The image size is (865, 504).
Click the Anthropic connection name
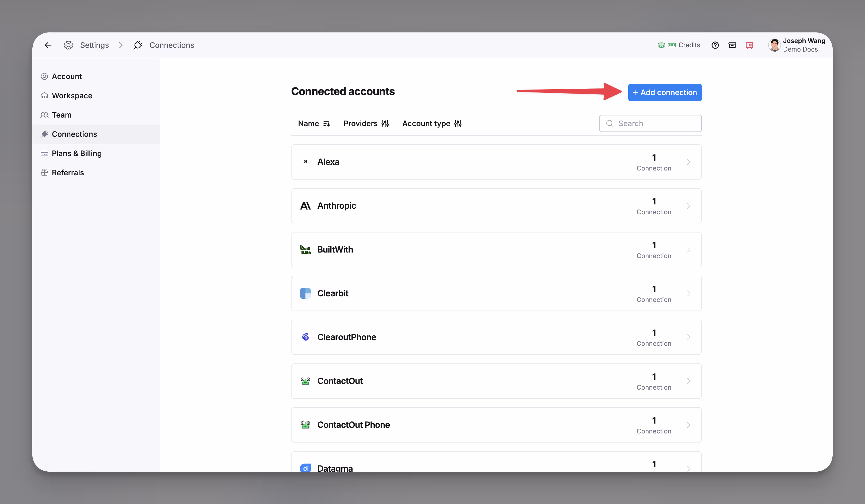point(336,206)
